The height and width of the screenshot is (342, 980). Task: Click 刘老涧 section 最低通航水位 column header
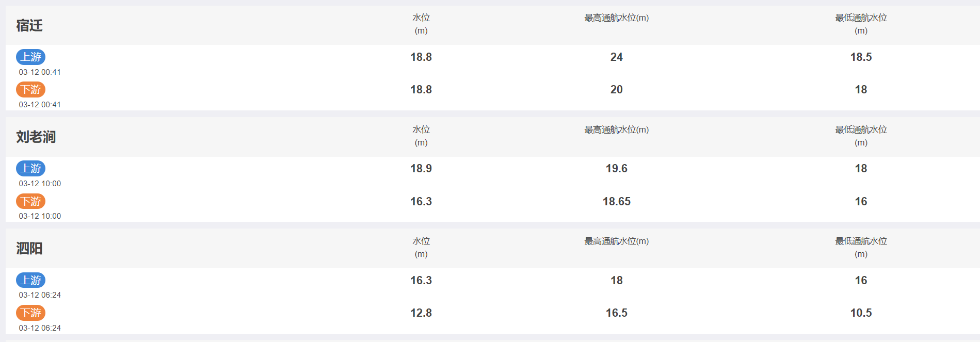(861, 136)
